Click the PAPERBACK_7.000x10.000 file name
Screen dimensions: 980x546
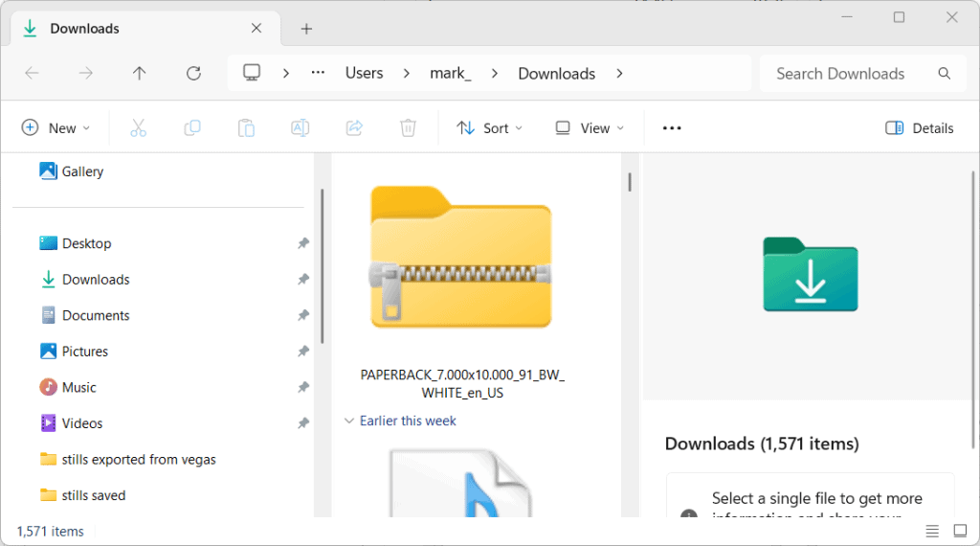tap(462, 383)
